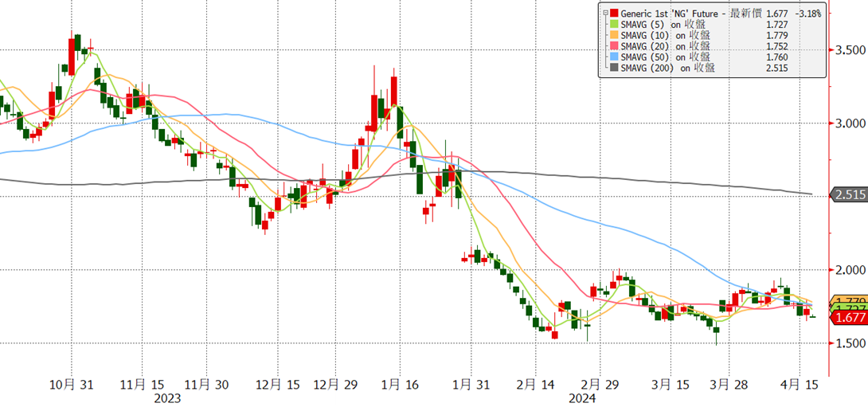Click the red 1.677 price tag on axis
Screen dimensions: 868x407
point(847,318)
